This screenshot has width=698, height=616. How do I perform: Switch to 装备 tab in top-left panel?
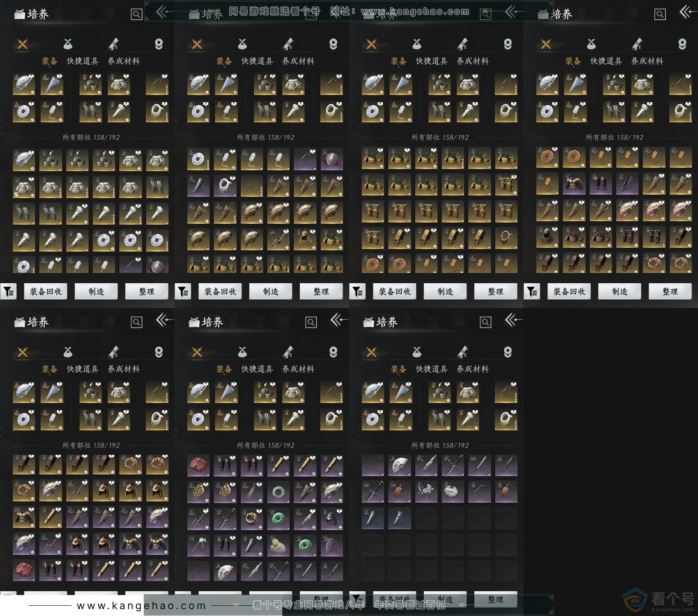pyautogui.click(x=50, y=61)
